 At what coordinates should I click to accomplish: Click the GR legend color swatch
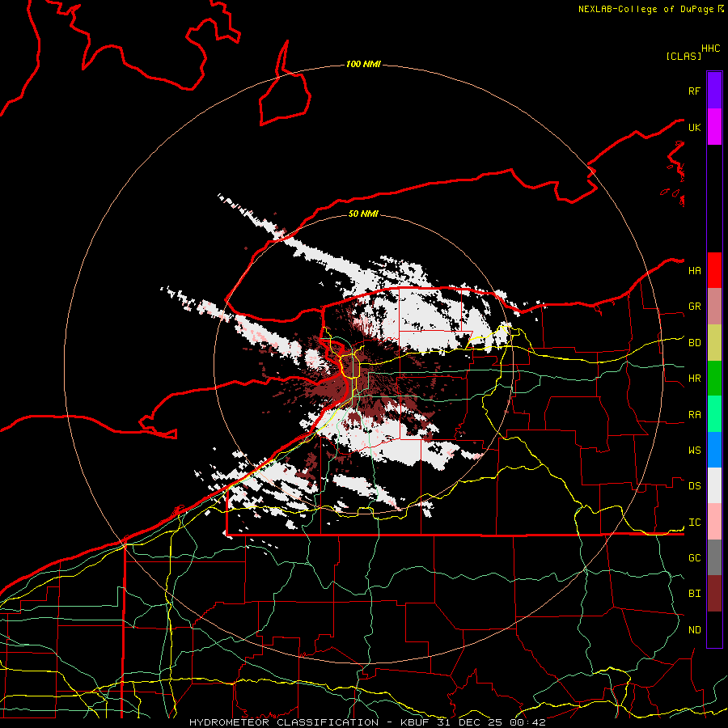(714, 307)
